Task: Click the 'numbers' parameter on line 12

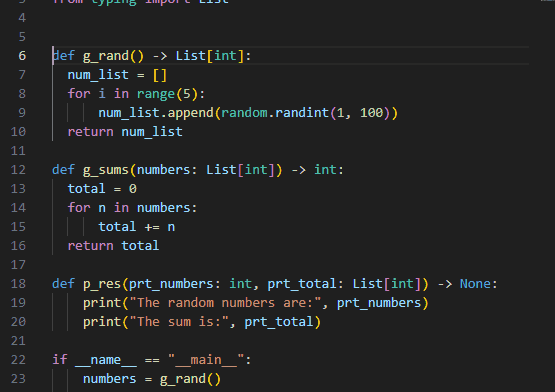Action: click(x=164, y=170)
